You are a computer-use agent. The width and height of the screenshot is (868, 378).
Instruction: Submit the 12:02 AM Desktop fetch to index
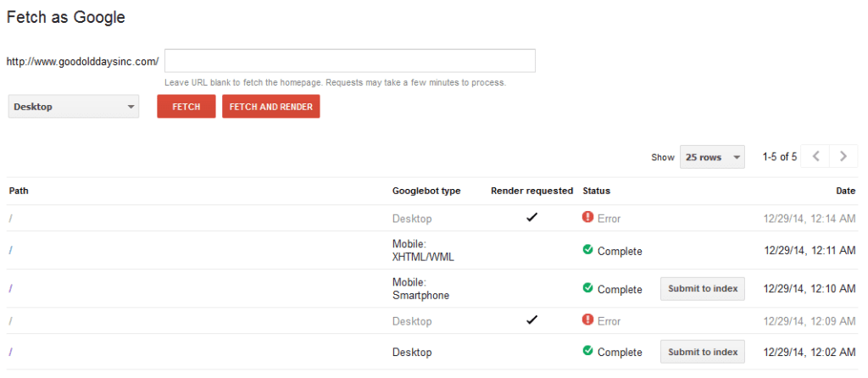[703, 352]
